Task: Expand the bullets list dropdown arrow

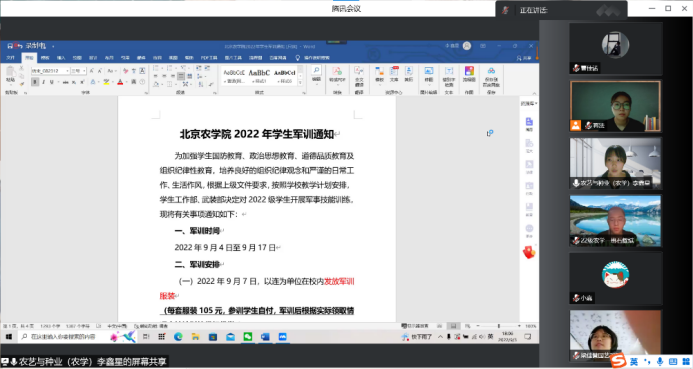Action: point(162,68)
